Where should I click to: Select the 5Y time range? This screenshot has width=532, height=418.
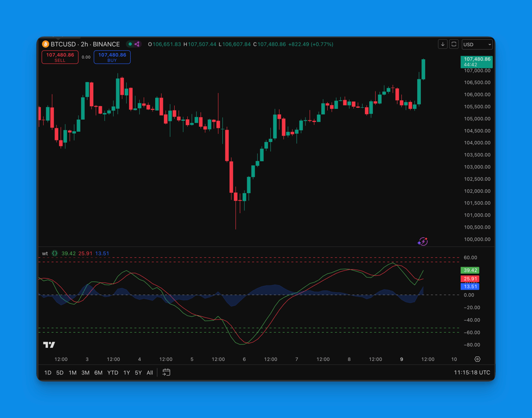138,373
